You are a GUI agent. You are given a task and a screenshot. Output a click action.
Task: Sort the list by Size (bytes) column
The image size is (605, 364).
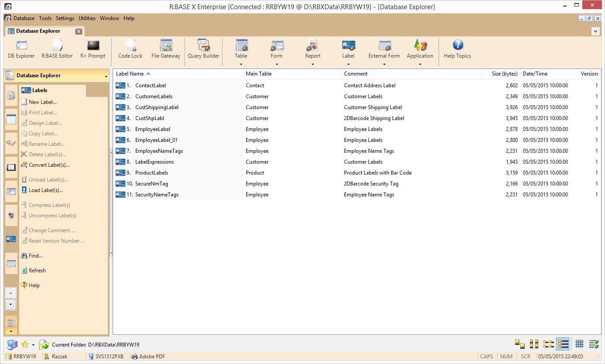coord(504,74)
